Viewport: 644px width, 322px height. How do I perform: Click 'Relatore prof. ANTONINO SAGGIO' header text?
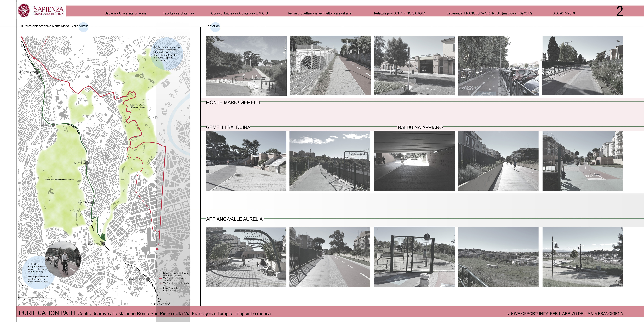click(399, 13)
